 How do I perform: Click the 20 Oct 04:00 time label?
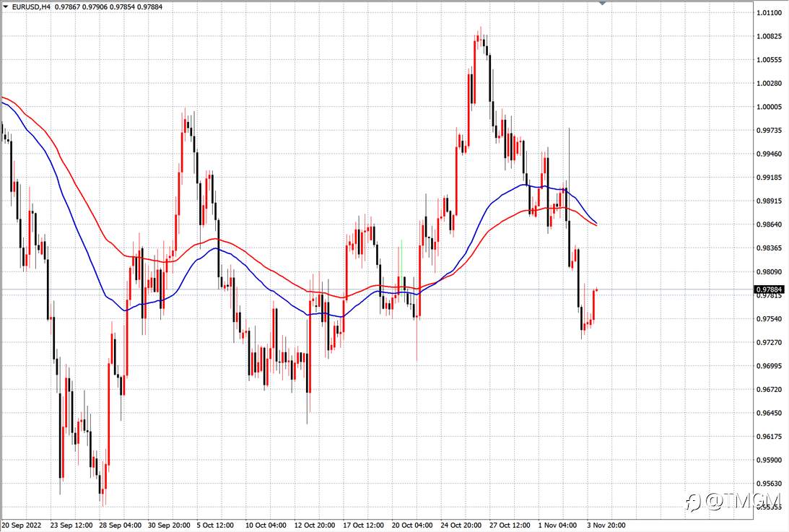[412, 526]
